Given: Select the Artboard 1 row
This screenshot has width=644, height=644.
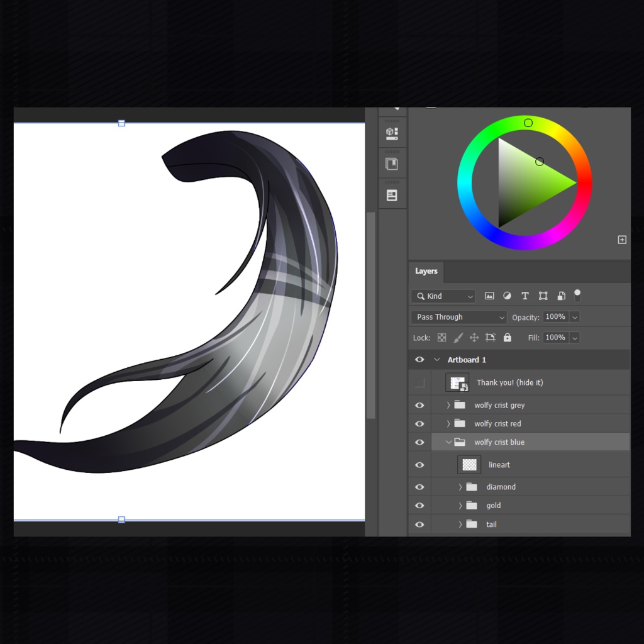Looking at the screenshot, I should click(x=519, y=360).
